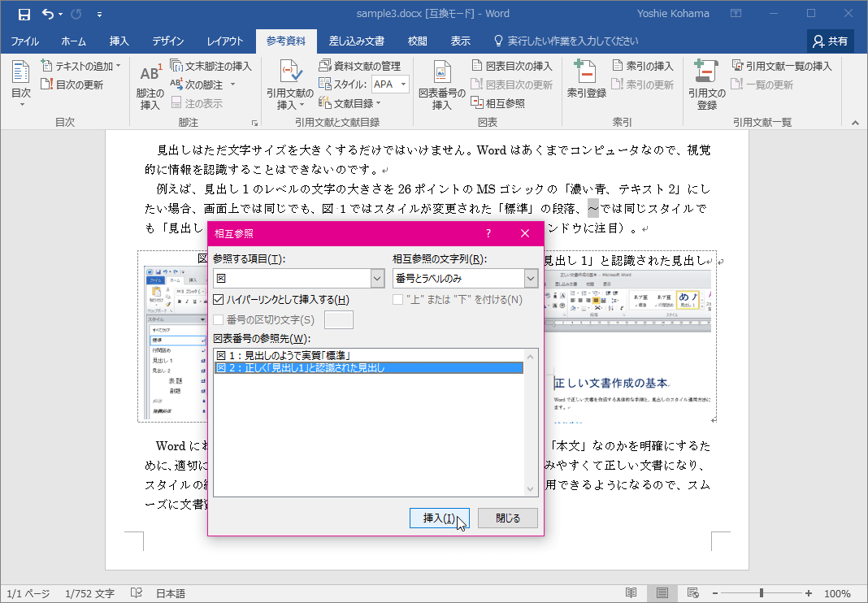Open the 目次 table of contents menu
The image size is (868, 603).
[21, 85]
